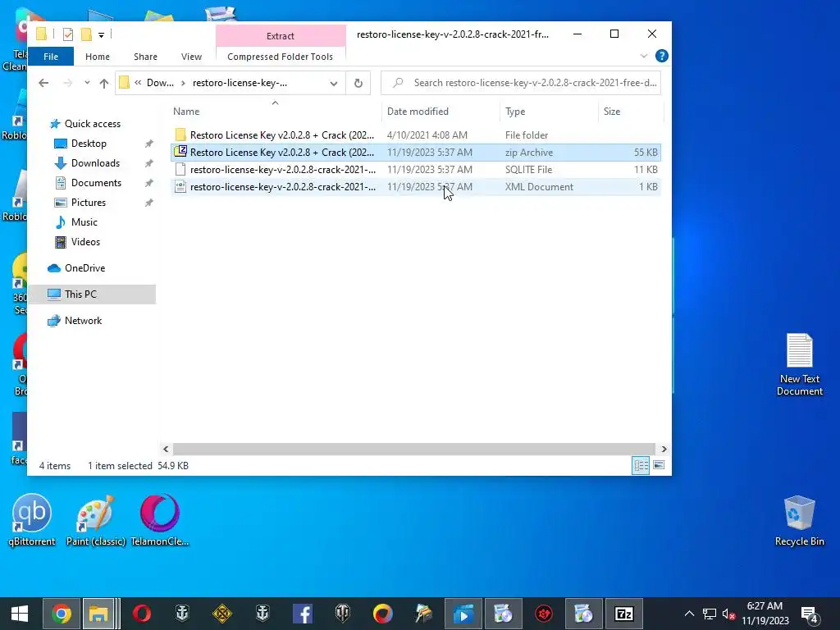The height and width of the screenshot is (630, 840).
Task: Click the New folder quick access icon
Action: pyautogui.click(x=86, y=34)
